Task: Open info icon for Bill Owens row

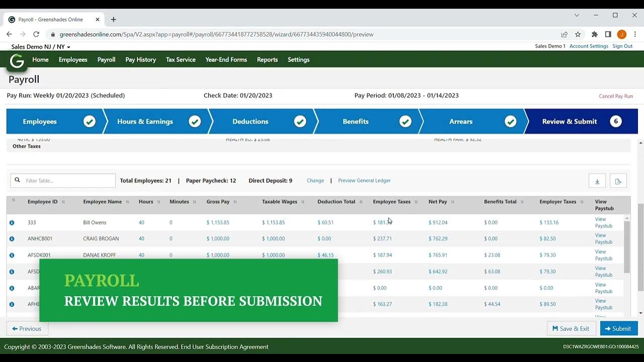Action: click(12, 222)
